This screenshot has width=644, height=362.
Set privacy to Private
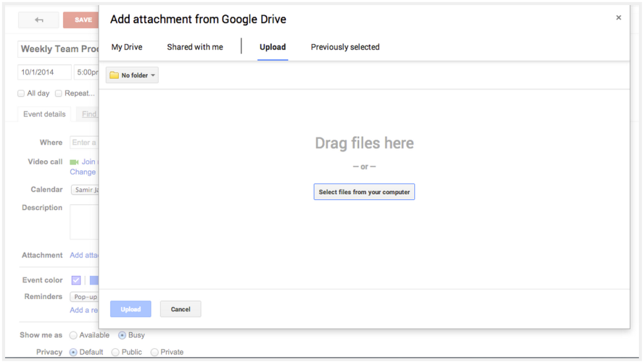click(155, 352)
